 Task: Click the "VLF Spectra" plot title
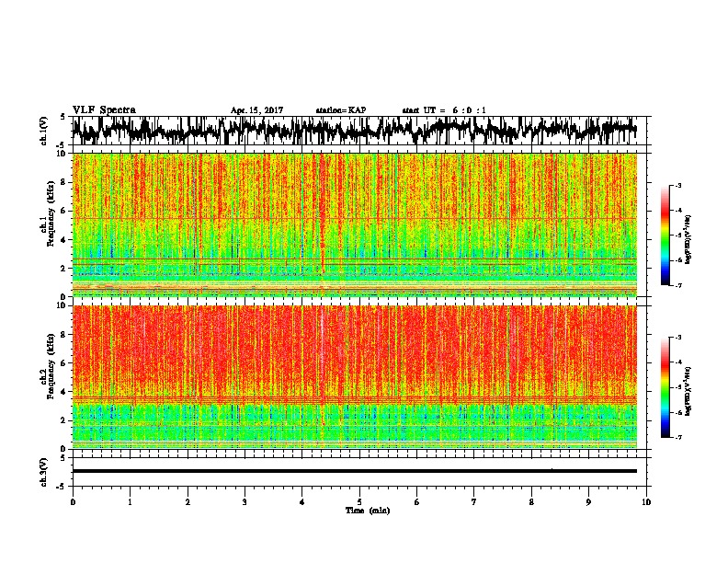pos(104,109)
